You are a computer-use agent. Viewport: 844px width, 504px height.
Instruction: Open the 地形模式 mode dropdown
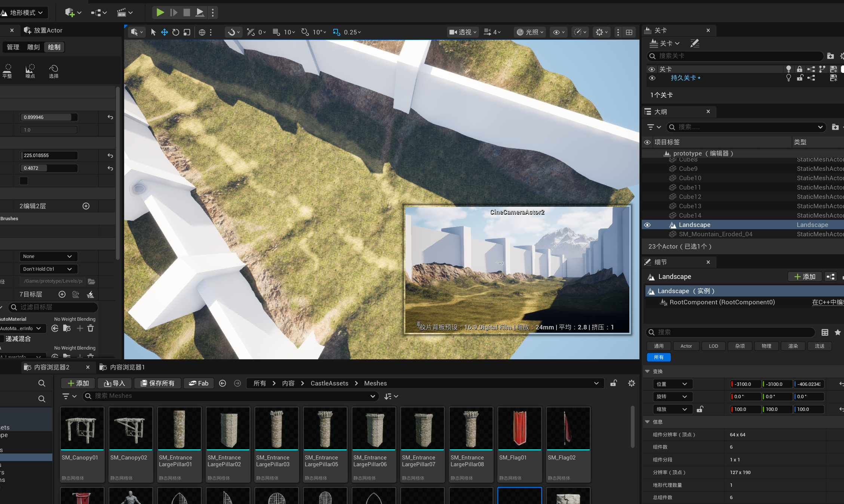(23, 13)
